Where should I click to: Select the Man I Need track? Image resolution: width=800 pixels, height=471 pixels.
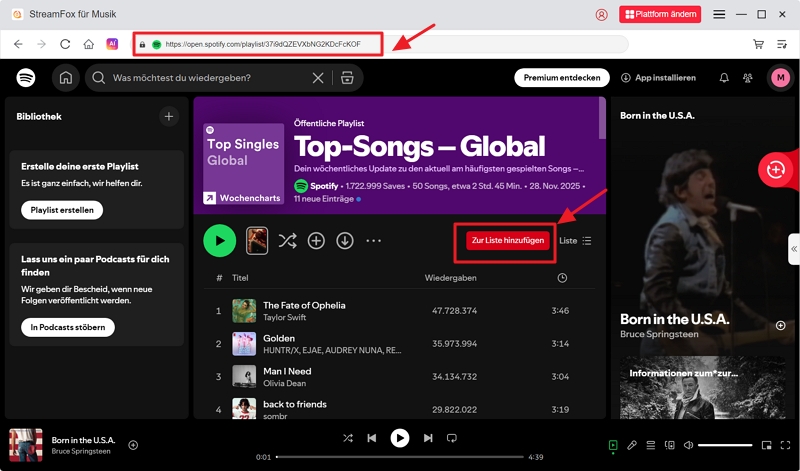399,377
